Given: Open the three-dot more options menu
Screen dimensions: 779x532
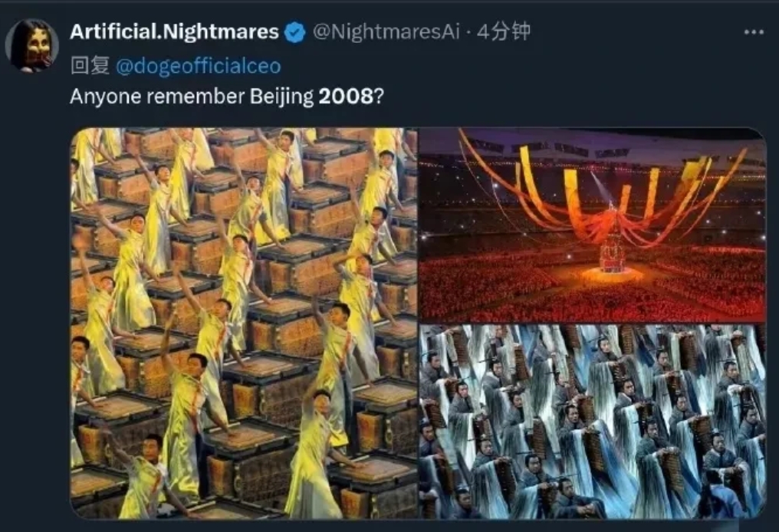Looking at the screenshot, I should click(754, 32).
